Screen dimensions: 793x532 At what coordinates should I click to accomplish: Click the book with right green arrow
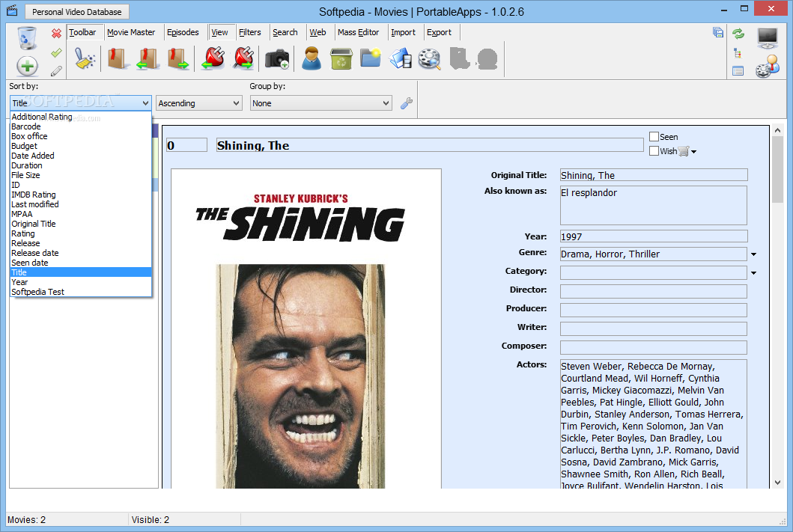[x=178, y=58]
